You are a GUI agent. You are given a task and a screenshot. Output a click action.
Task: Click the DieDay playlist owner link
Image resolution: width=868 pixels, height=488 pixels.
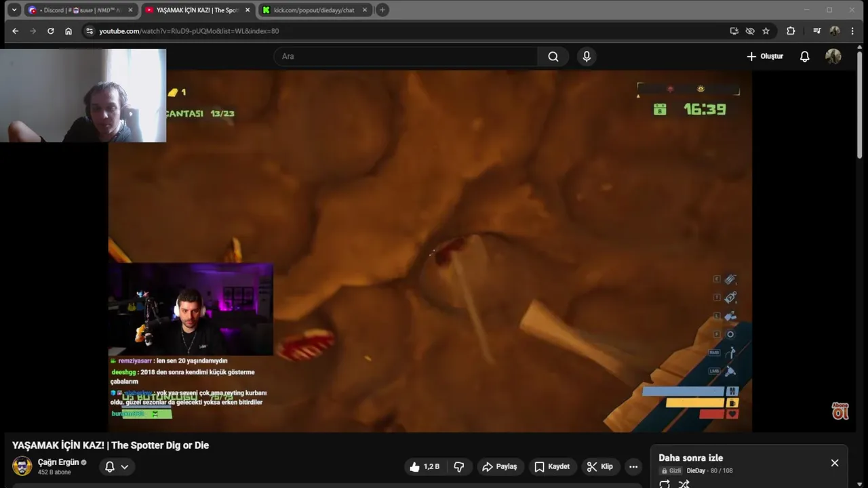click(x=696, y=470)
